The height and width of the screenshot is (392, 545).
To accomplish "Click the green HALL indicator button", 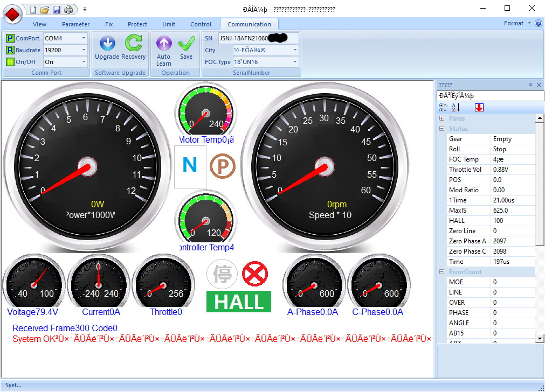I will pos(238,302).
